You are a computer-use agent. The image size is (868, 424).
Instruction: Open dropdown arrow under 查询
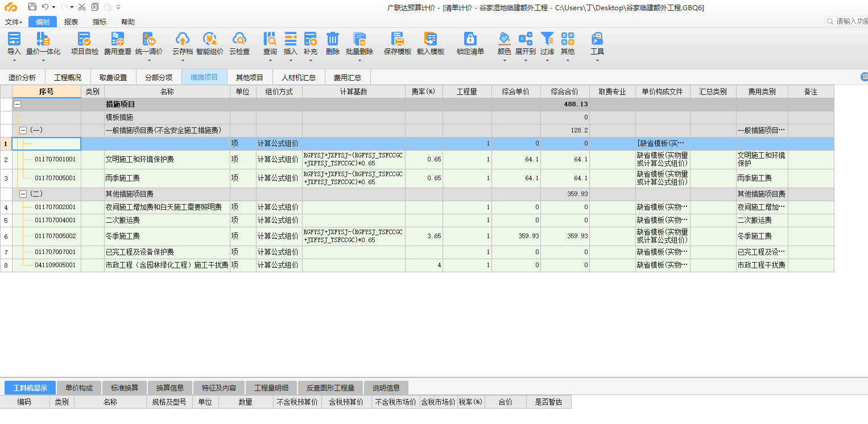coord(270,60)
